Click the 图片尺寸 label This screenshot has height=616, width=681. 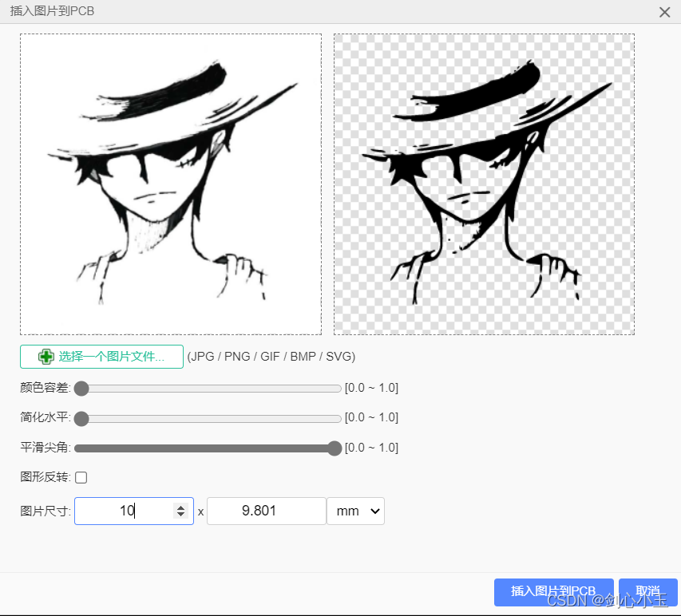46,511
